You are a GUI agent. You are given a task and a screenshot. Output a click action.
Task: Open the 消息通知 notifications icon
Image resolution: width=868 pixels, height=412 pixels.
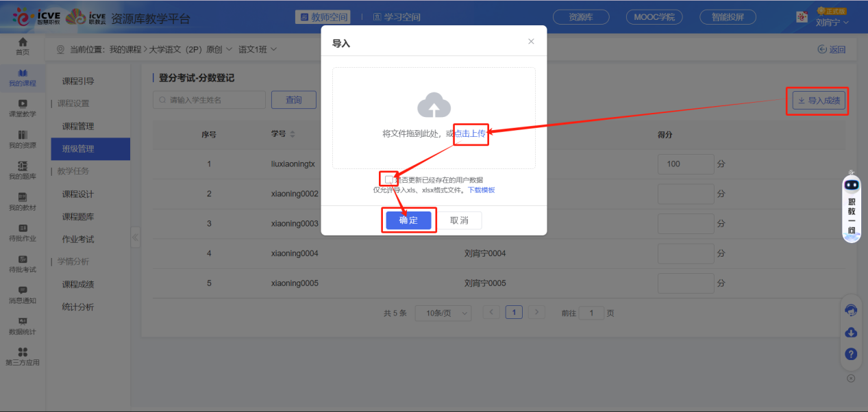(x=22, y=294)
